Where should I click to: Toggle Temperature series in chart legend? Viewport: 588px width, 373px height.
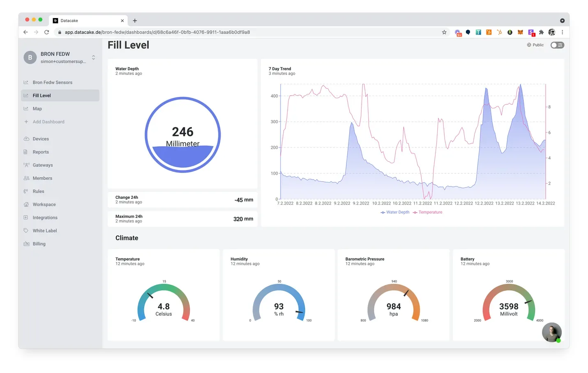point(428,212)
